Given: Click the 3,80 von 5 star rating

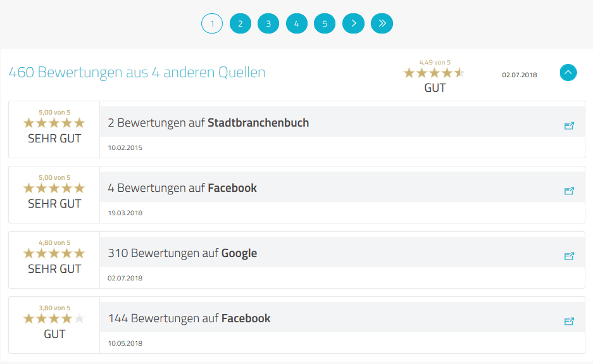Looking at the screenshot, I should click(54, 318).
